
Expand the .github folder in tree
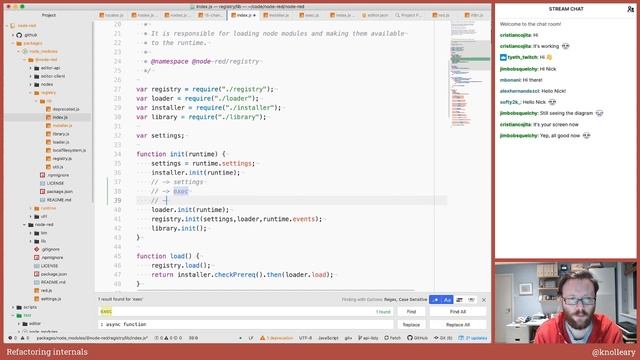click(x=13, y=35)
